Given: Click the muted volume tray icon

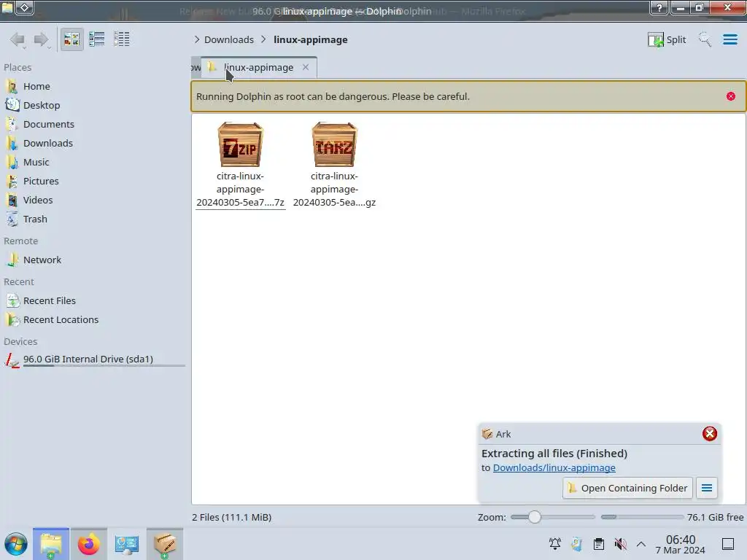Looking at the screenshot, I should (x=620, y=544).
